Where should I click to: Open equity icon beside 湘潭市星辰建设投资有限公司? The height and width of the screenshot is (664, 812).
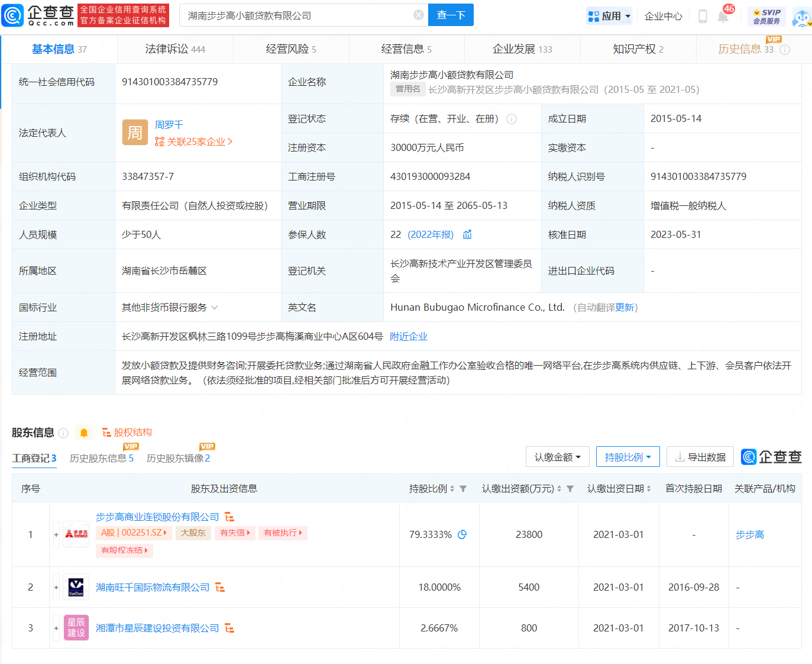(x=229, y=628)
